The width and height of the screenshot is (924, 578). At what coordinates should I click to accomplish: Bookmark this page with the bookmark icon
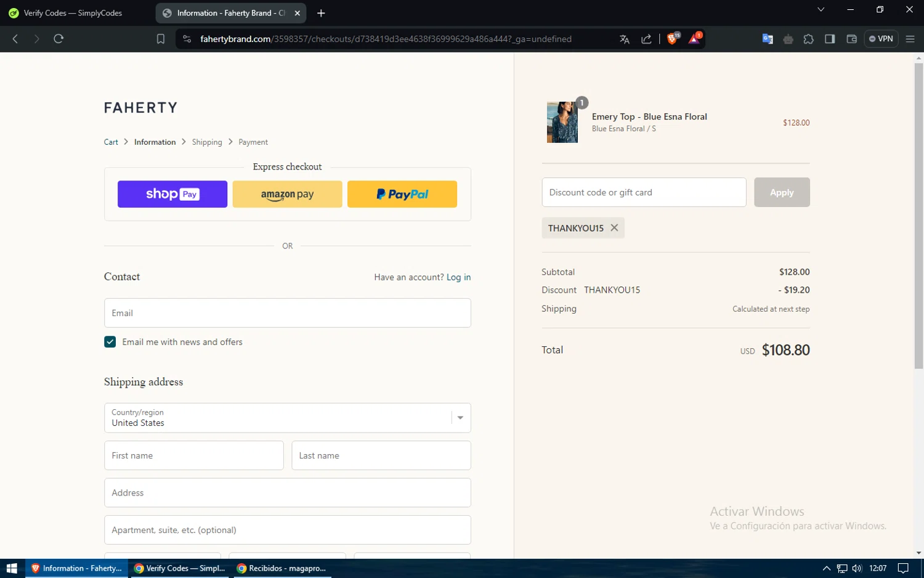click(161, 39)
